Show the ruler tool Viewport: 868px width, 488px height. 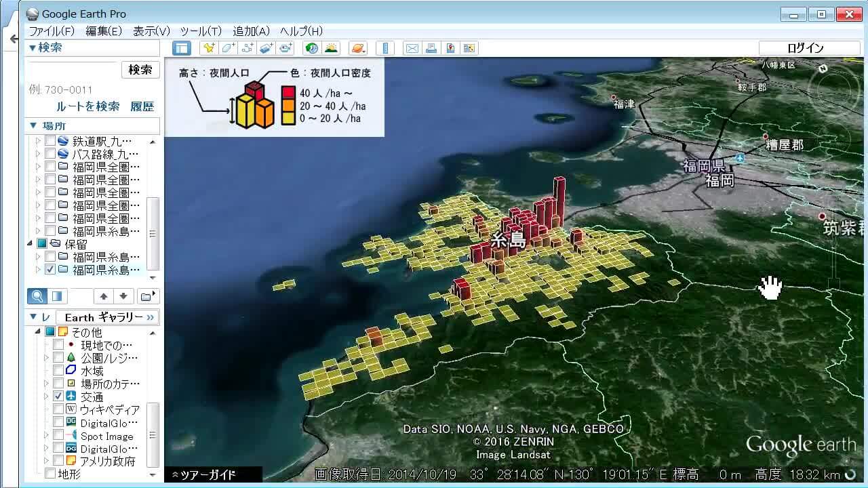[384, 48]
